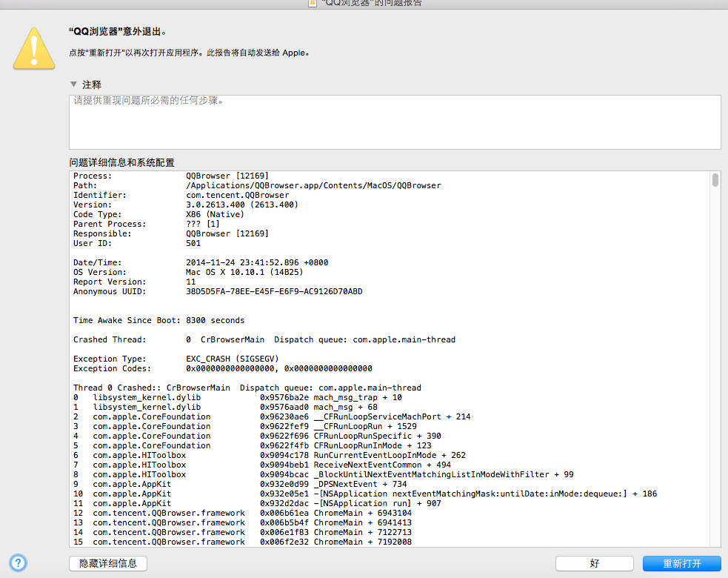The image size is (728, 578).
Task: Click the ChromeMain + 6941413 frame
Action: (x=242, y=522)
